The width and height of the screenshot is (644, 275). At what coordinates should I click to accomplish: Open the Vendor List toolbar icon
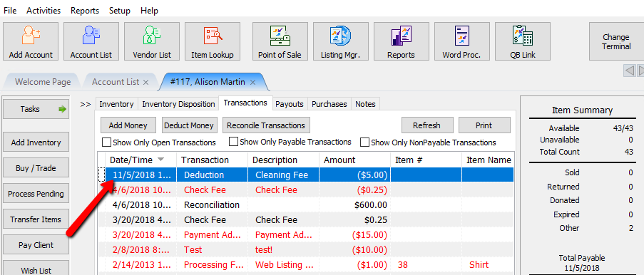pyautogui.click(x=152, y=41)
